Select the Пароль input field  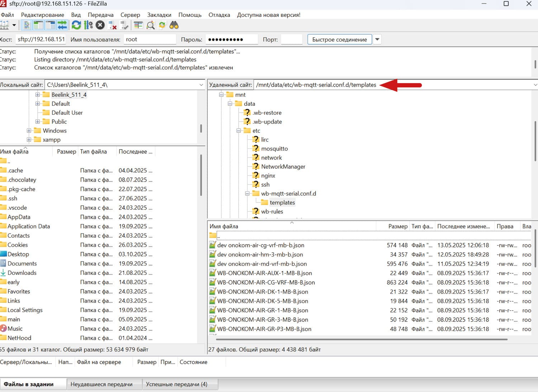pyautogui.click(x=231, y=39)
